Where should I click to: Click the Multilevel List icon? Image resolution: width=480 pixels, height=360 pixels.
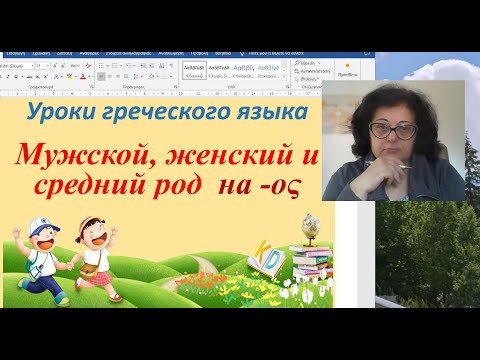[128, 66]
